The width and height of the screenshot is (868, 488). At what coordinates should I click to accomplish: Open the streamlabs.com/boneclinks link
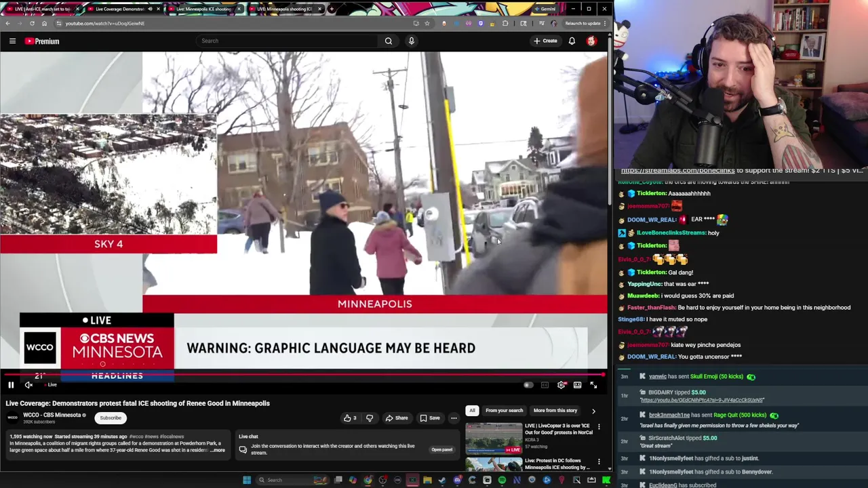point(677,171)
